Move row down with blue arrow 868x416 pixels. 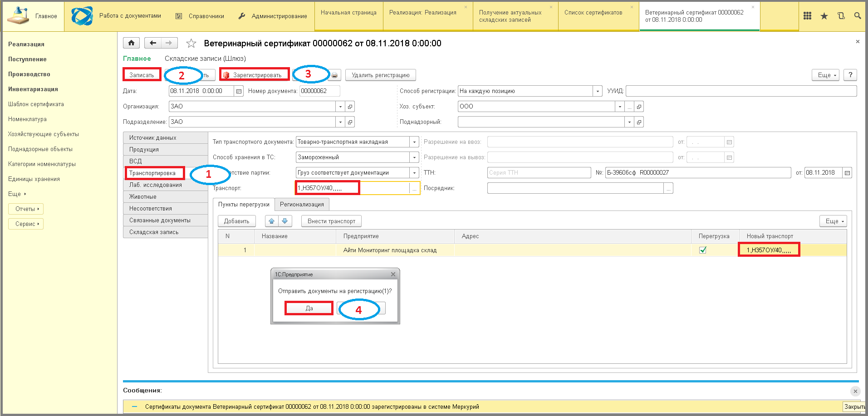click(x=284, y=221)
